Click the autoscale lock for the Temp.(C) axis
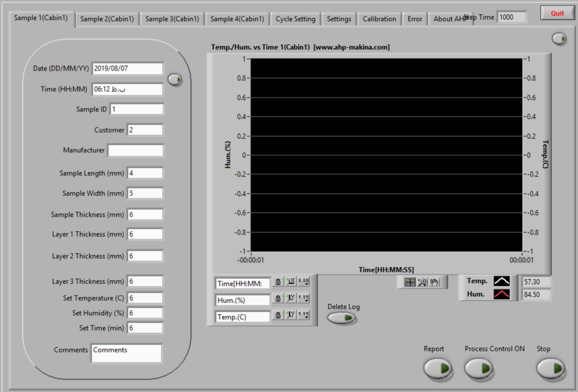This screenshot has height=392, width=578. (278, 316)
